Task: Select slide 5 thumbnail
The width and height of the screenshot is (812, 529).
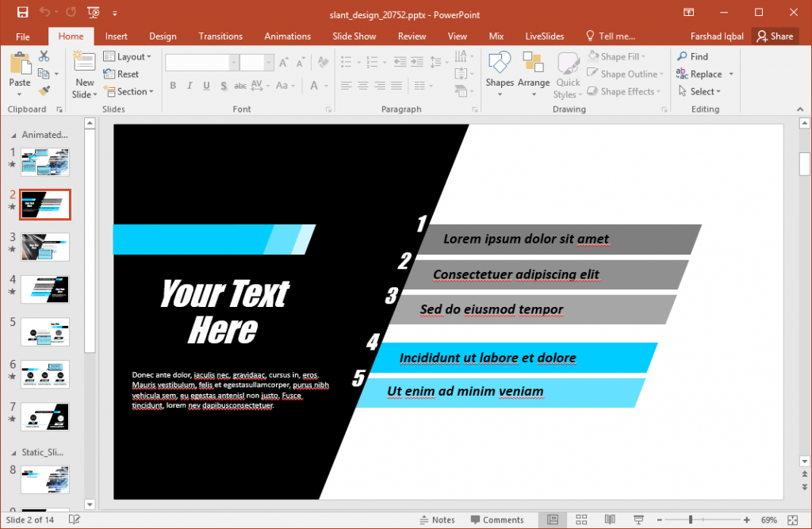Action: point(45,332)
